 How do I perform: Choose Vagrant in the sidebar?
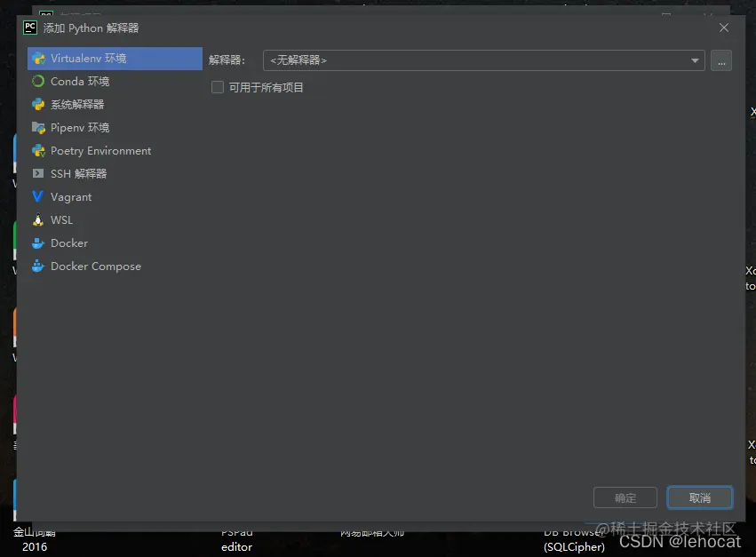[x=115, y=197]
